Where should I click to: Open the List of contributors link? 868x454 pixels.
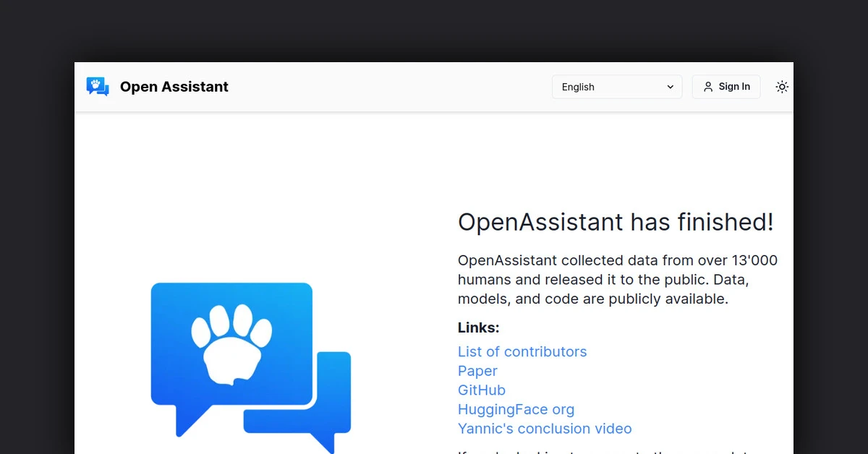tap(522, 351)
